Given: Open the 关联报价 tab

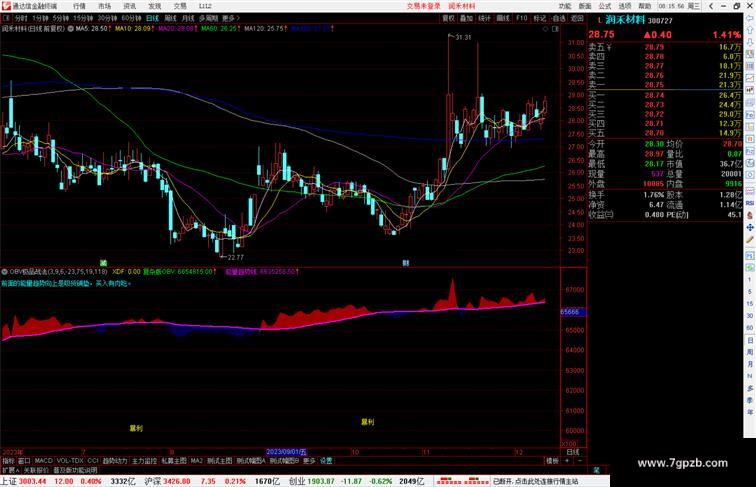Looking at the screenshot, I should [36, 470].
